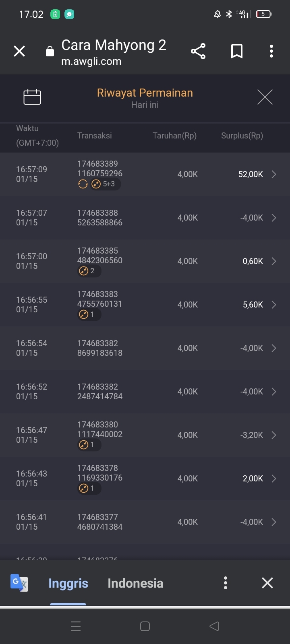Tap Android home square button

145,626
